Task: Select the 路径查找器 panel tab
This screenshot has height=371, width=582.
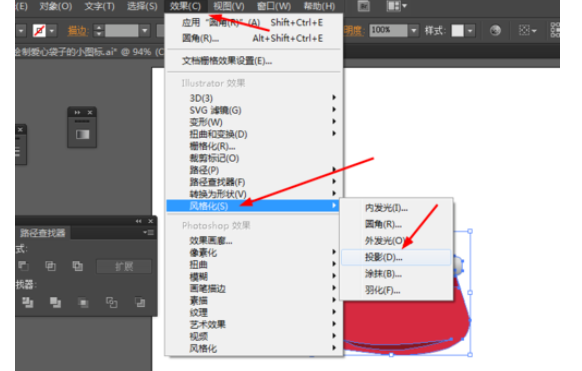Action: 43,233
